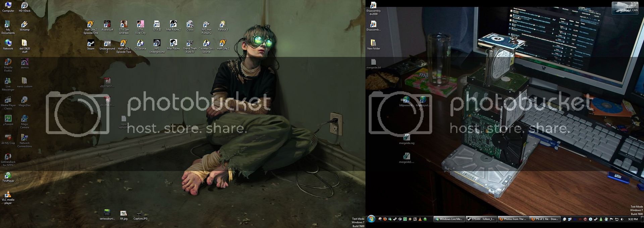Click the Firefox quick launch icon

(x=385, y=219)
